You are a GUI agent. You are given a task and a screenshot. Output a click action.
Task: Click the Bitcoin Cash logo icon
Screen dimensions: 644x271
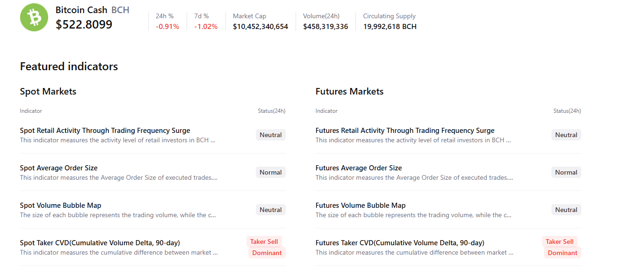click(34, 17)
